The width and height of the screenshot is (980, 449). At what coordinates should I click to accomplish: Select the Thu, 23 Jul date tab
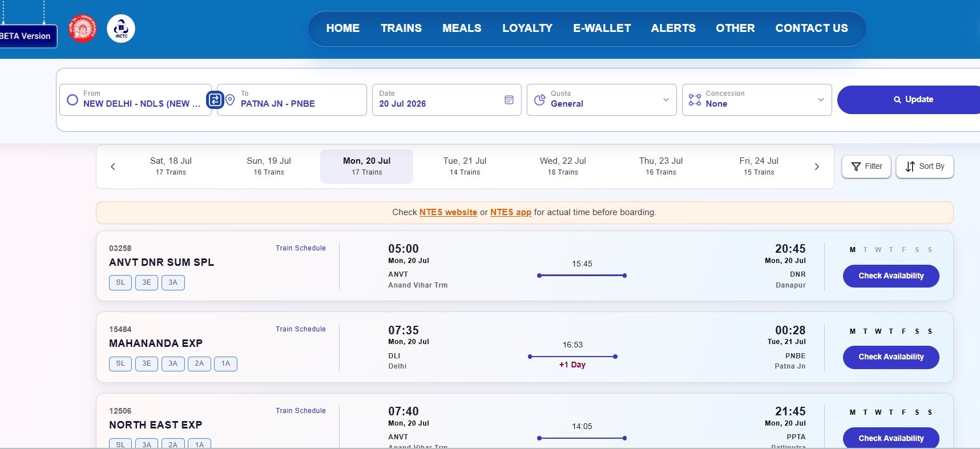tap(661, 167)
